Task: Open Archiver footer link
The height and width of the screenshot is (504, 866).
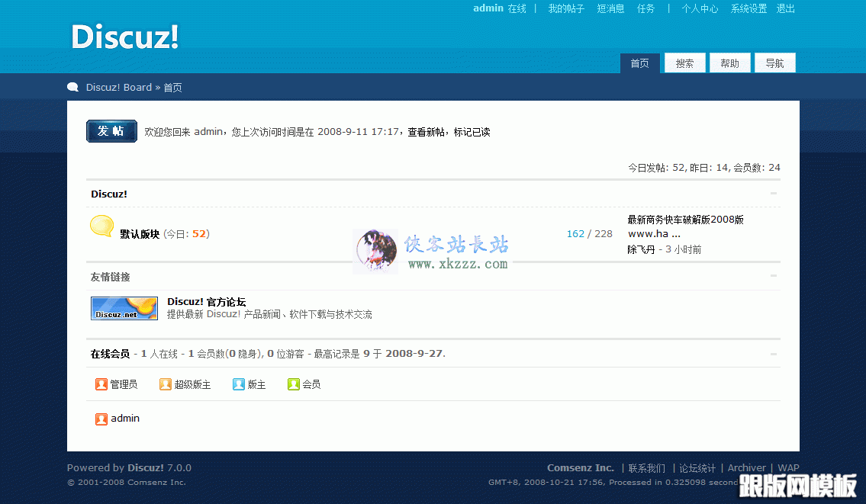Action: [x=747, y=467]
